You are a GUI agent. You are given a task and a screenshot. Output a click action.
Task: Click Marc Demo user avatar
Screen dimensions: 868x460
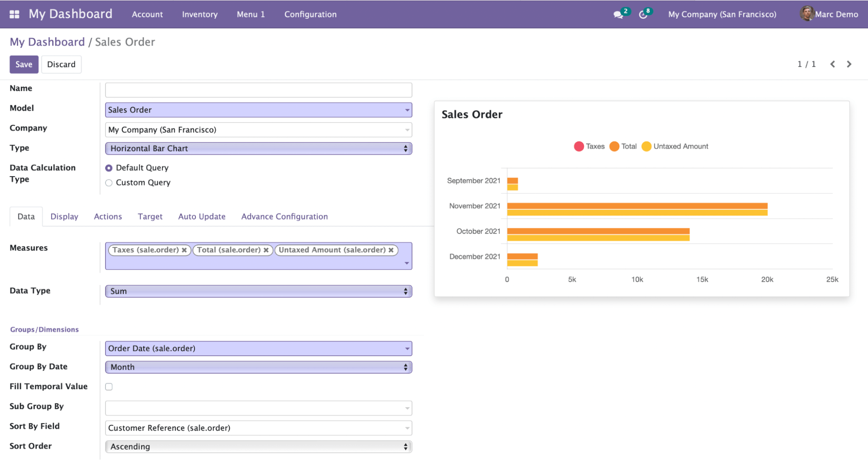tap(807, 14)
